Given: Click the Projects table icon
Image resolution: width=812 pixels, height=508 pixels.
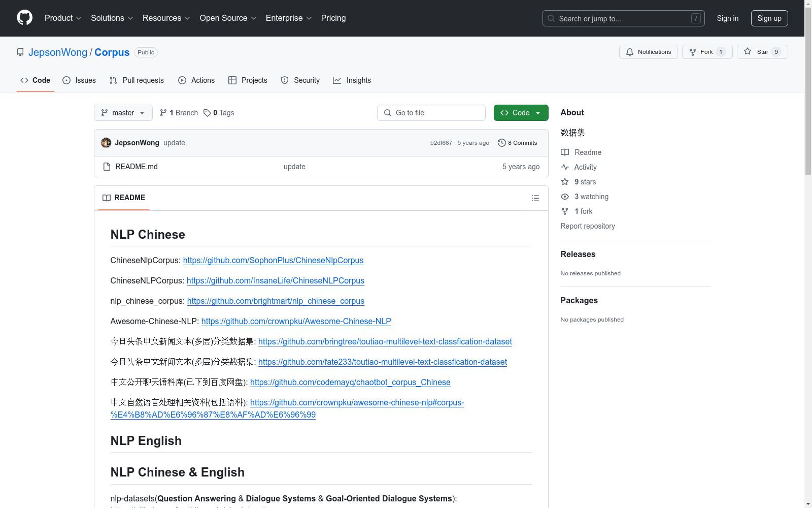Looking at the screenshot, I should click(232, 80).
